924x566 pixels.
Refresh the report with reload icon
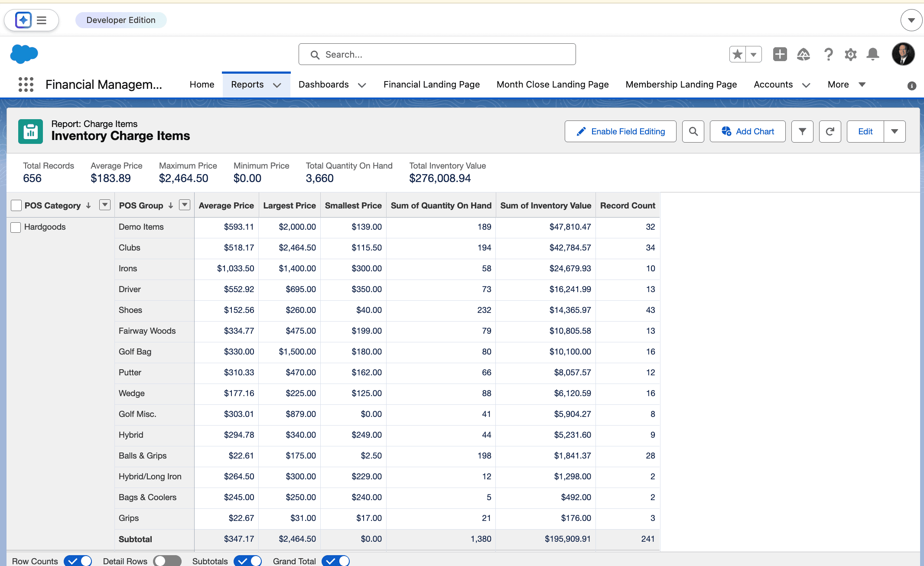(x=830, y=131)
